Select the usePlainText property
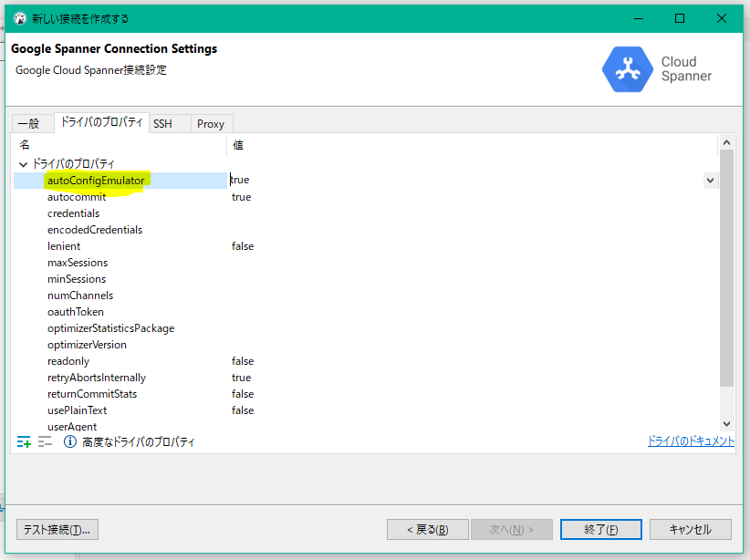 tap(77, 410)
